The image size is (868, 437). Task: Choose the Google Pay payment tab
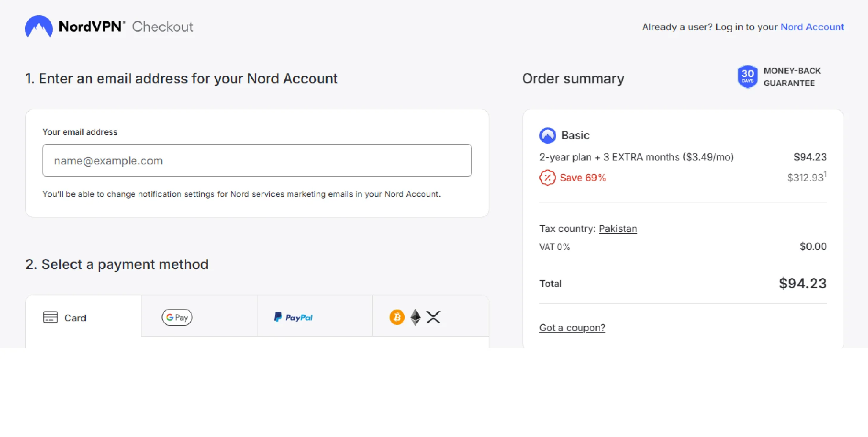[x=199, y=316]
